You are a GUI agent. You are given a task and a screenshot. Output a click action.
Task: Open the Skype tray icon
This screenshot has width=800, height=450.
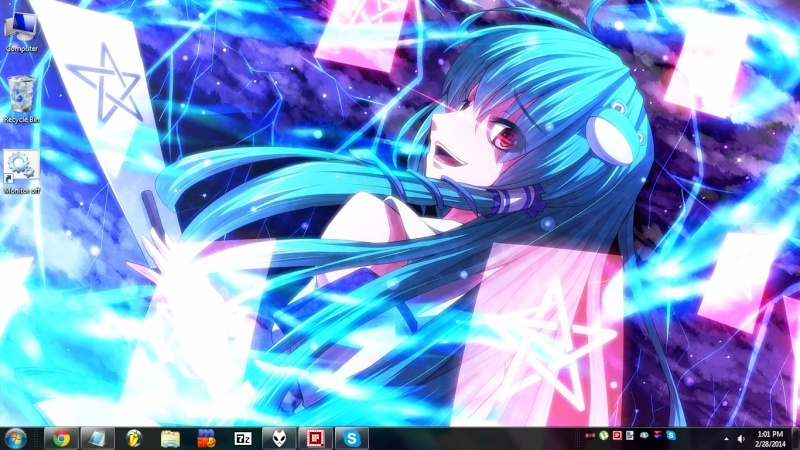(x=671, y=435)
